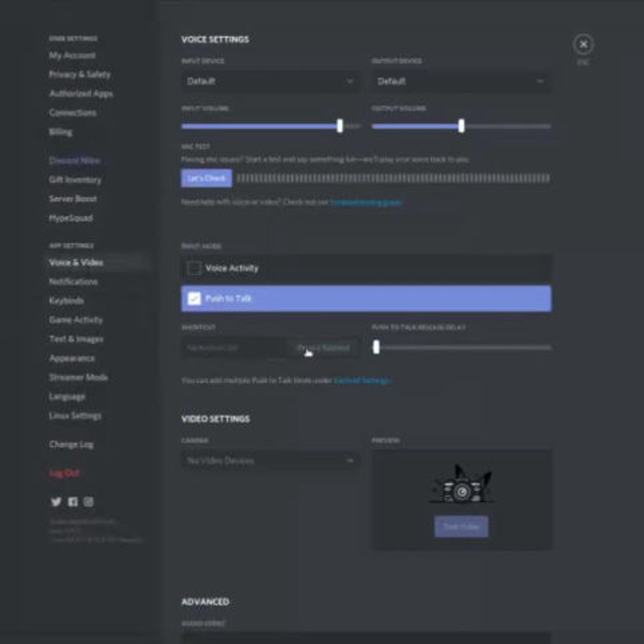Open Text & Images settings

[x=76, y=339]
